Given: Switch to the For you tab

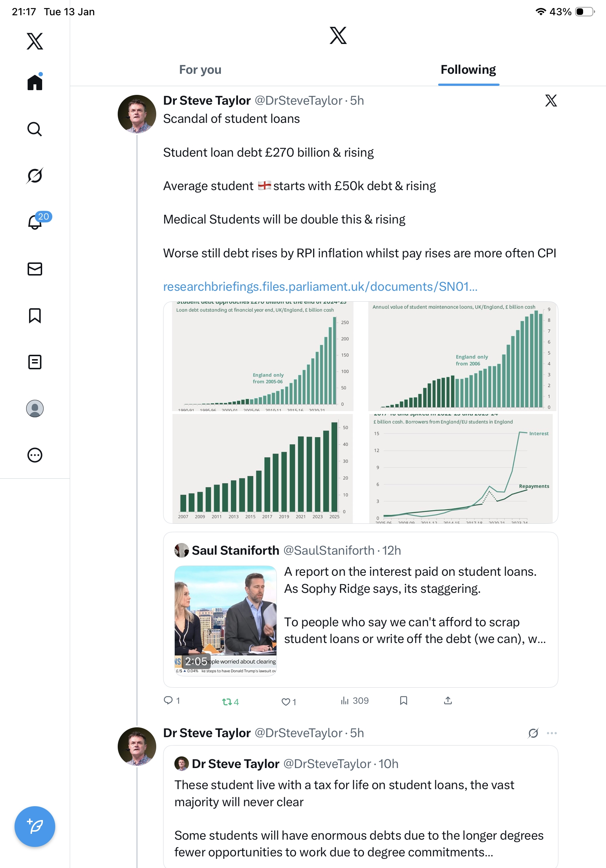Looking at the screenshot, I should (x=200, y=69).
